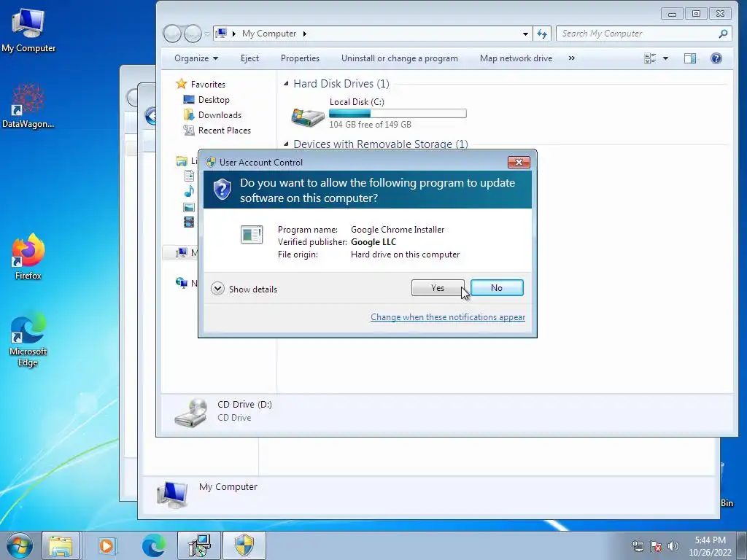Collapse Devices with Removable Storage group
The height and width of the screenshot is (560, 747).
286,144
